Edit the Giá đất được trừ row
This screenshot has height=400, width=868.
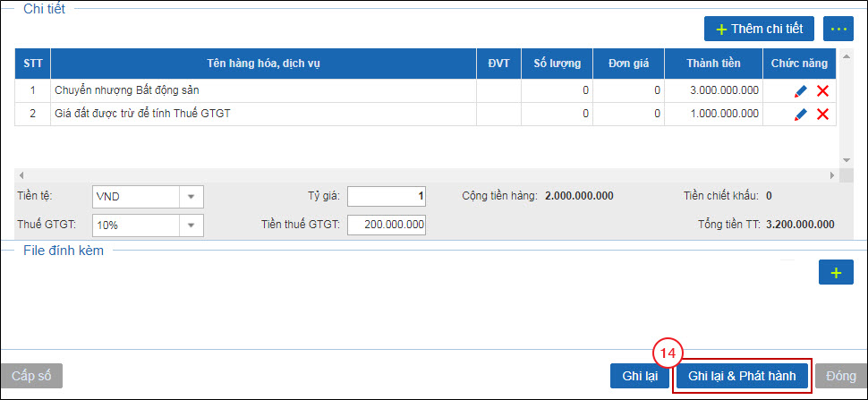[801, 115]
